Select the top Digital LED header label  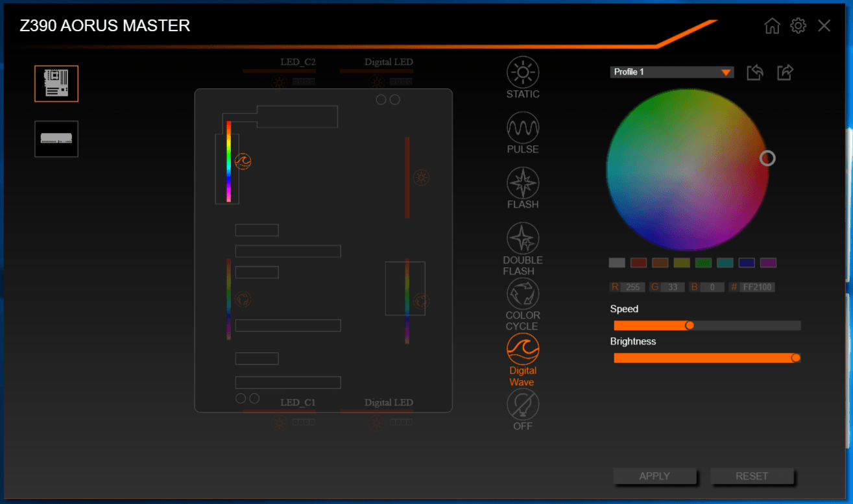click(x=389, y=62)
